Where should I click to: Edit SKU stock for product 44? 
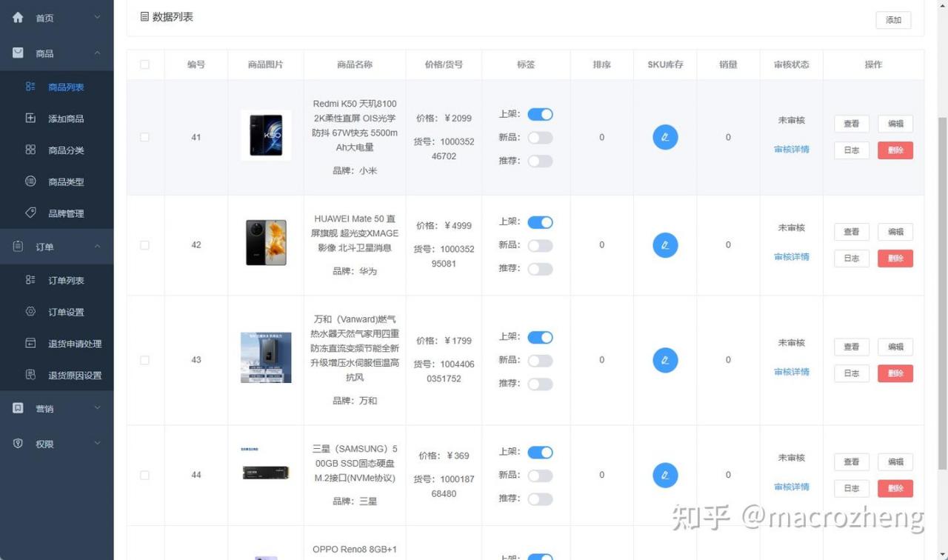point(665,475)
